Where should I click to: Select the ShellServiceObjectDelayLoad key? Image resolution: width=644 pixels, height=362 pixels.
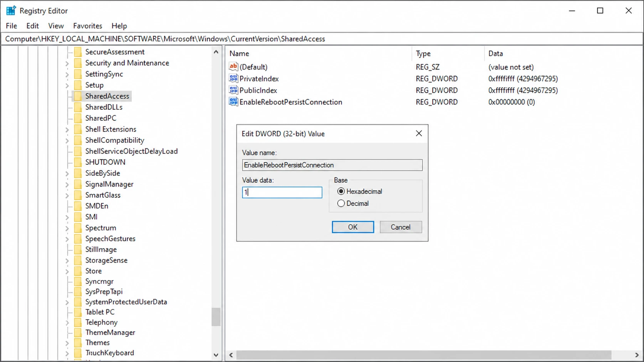[131, 151]
